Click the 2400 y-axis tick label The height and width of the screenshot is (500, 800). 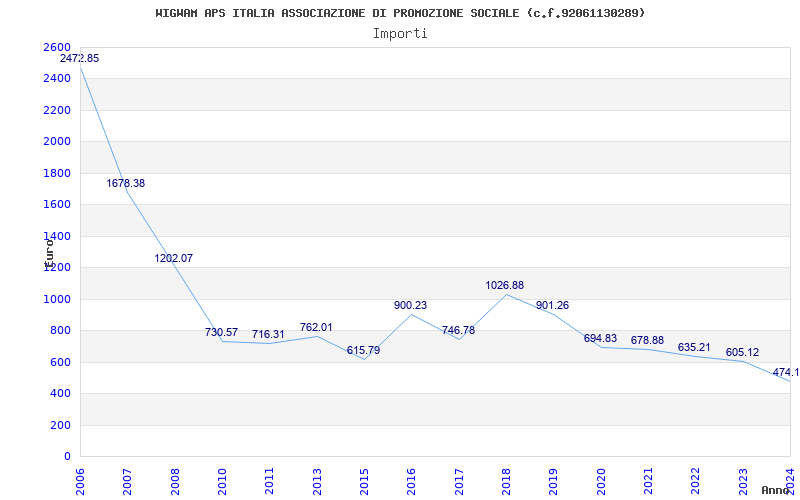coord(57,79)
